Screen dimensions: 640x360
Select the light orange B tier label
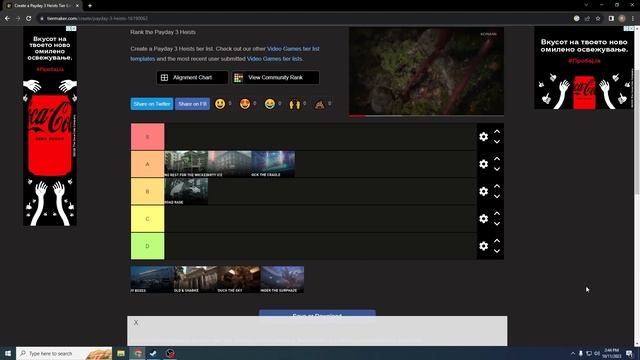click(x=147, y=191)
